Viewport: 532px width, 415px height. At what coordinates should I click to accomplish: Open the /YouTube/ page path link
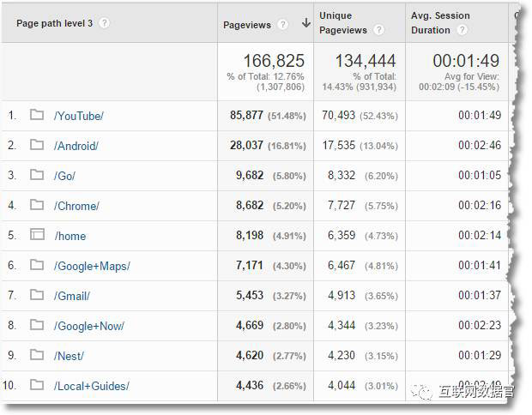(x=78, y=117)
